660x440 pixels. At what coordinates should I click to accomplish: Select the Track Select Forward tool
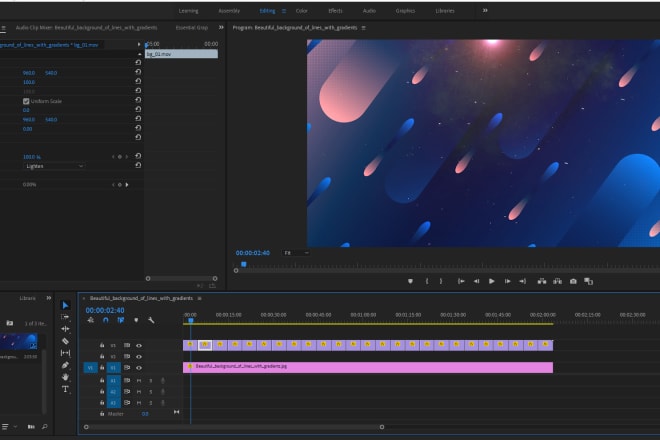point(65,317)
